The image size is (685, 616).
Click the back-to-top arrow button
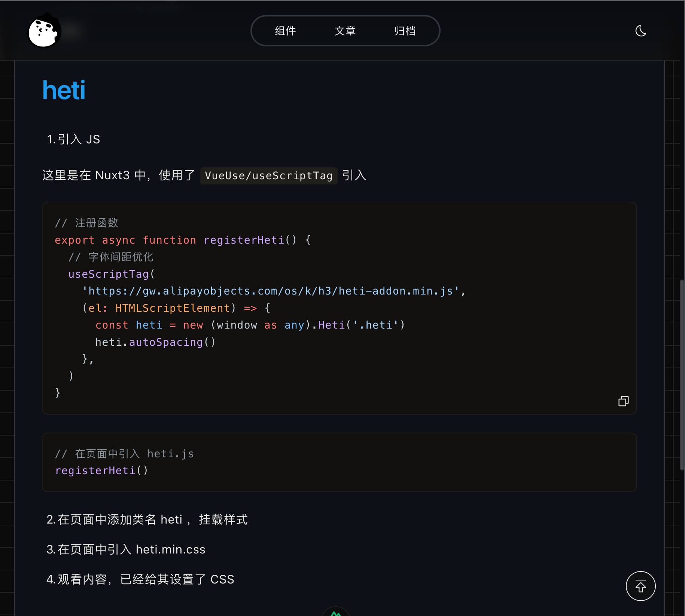(640, 586)
